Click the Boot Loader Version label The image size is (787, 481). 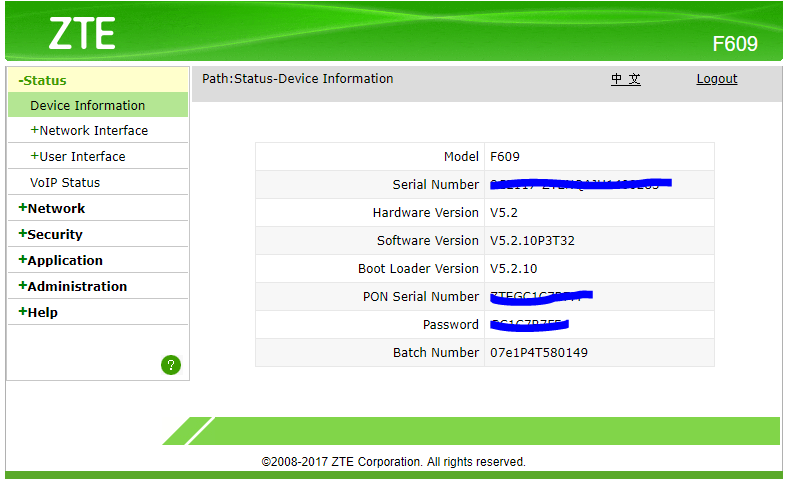(x=418, y=269)
